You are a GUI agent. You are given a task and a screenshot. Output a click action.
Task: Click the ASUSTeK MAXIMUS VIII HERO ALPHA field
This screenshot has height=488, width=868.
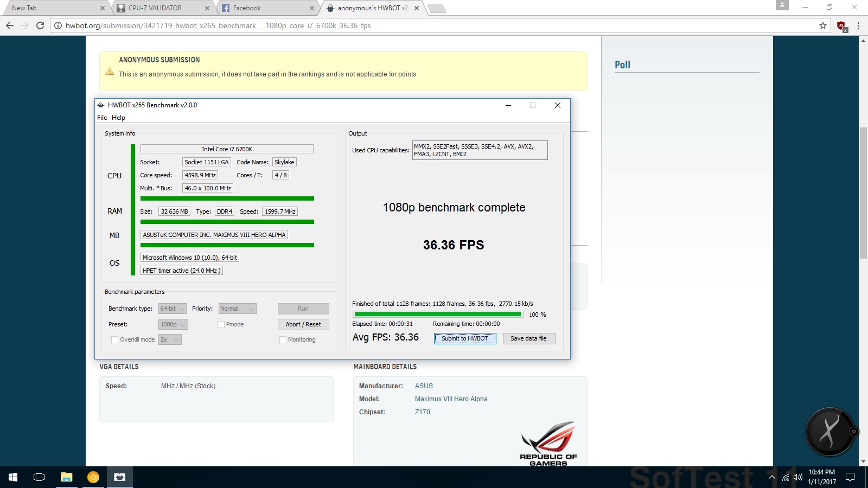pos(214,235)
